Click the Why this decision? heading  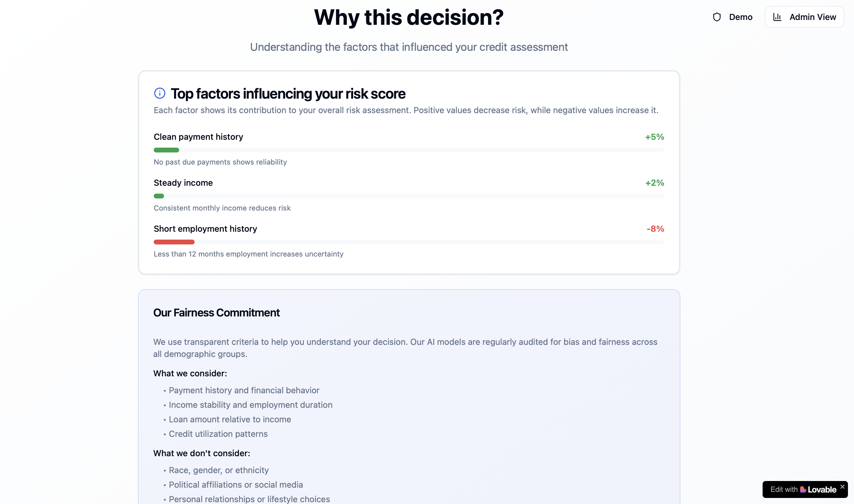[x=409, y=17]
